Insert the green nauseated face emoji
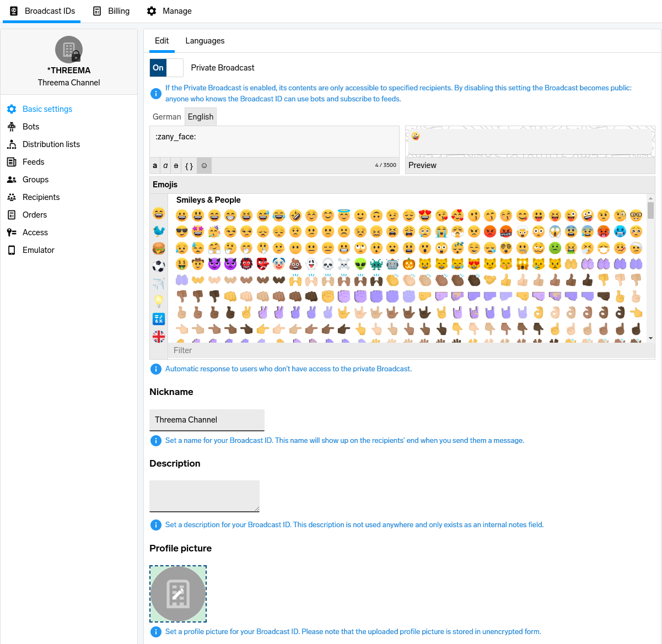The height and width of the screenshot is (644, 662). pos(555,248)
